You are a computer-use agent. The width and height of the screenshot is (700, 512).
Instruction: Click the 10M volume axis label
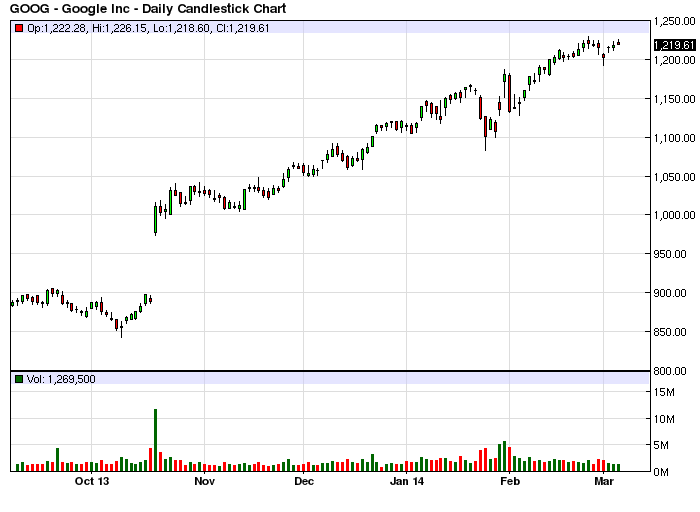click(x=664, y=419)
